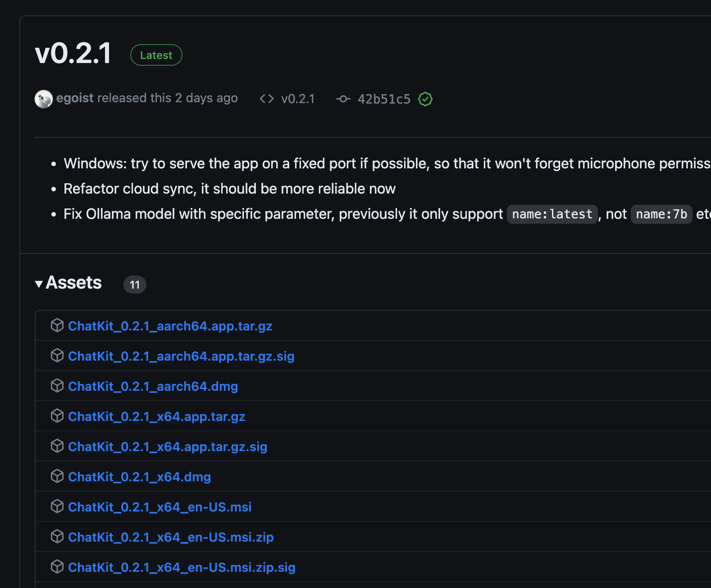Click package icon for x64.dmg
The width and height of the screenshot is (711, 588).
click(57, 476)
